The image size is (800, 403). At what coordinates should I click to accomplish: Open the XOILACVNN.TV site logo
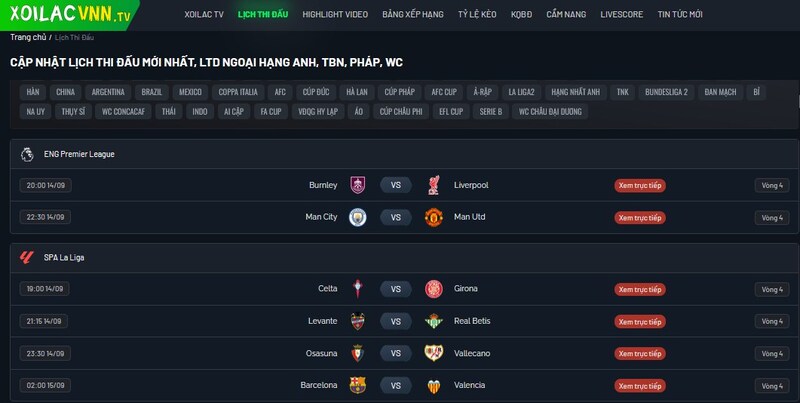click(70, 14)
